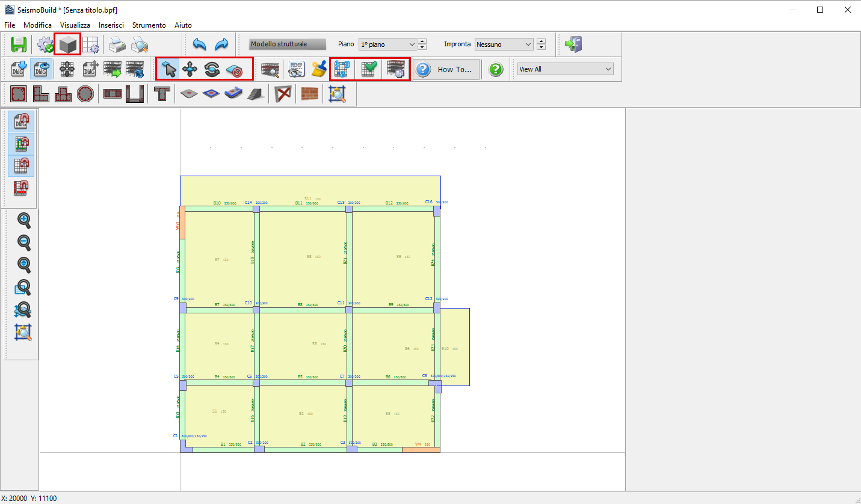Image resolution: width=861 pixels, height=504 pixels.
Task: Open the View All dropdown
Action: pyautogui.click(x=565, y=69)
